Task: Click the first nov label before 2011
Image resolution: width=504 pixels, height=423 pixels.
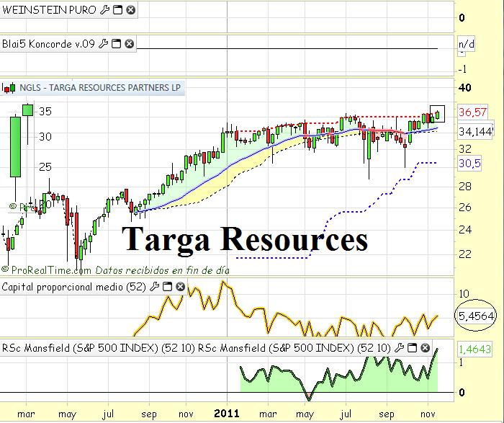Action: (x=186, y=414)
